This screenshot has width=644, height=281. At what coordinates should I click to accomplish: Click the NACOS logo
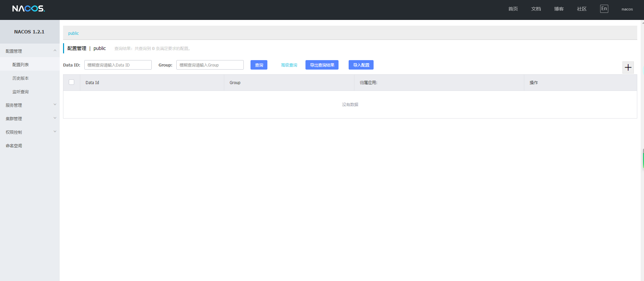[x=29, y=9]
